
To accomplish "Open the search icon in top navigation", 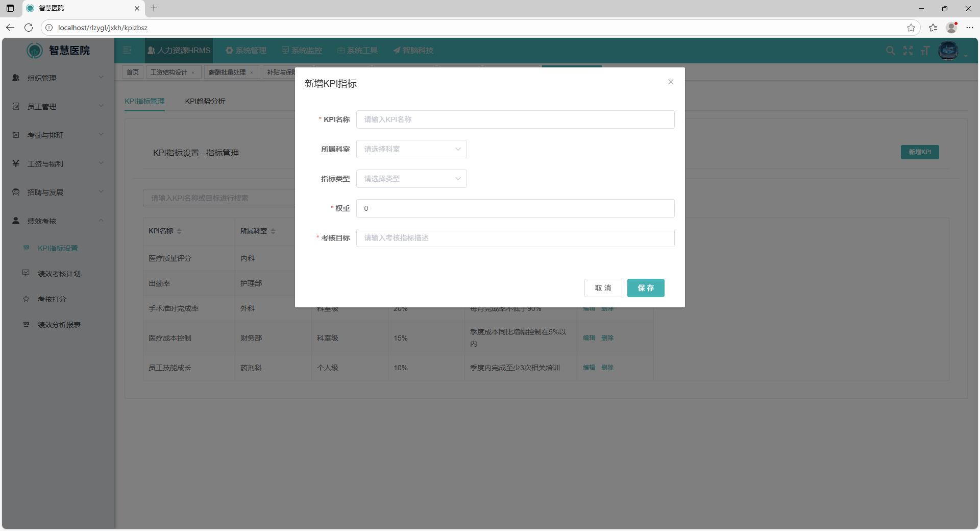I will point(890,51).
